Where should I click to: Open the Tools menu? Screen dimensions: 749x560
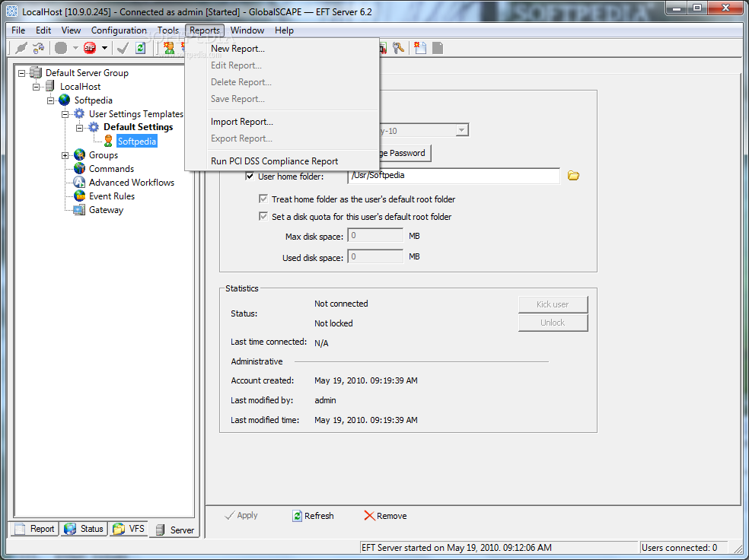point(168,30)
